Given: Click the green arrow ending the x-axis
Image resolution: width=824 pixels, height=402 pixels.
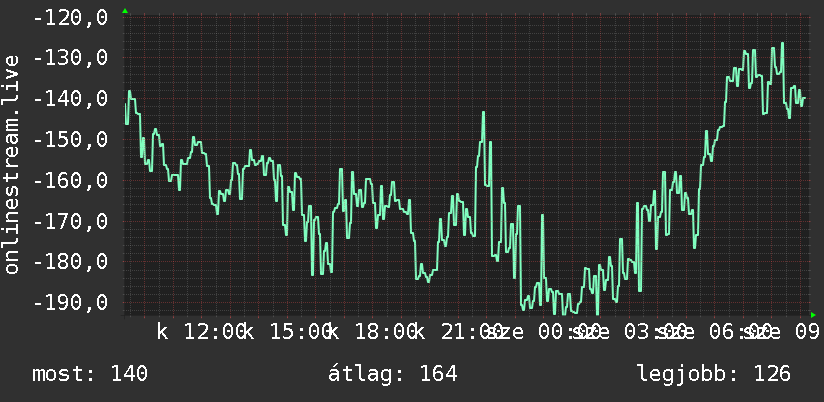Looking at the screenshot, I should tap(813, 315).
